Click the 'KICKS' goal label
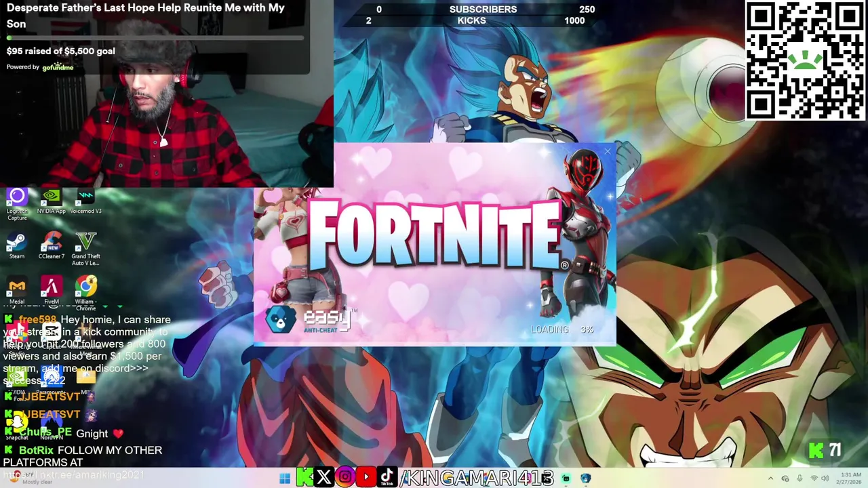 click(471, 20)
